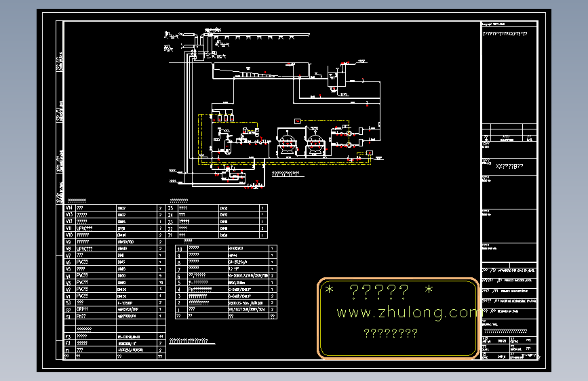Viewport: 588px width, 381px height.
Task: Select the V14 cell in the parts table
Action: tap(69, 207)
